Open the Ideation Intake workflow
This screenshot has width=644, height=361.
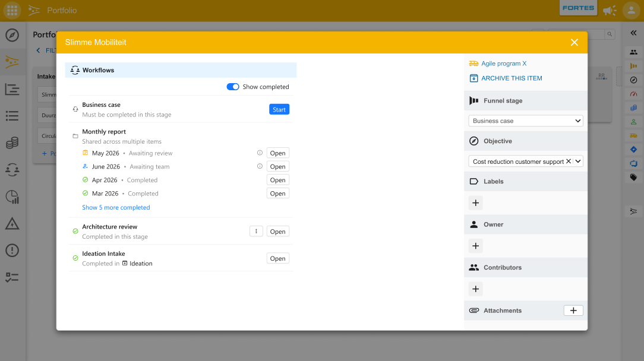(277, 258)
